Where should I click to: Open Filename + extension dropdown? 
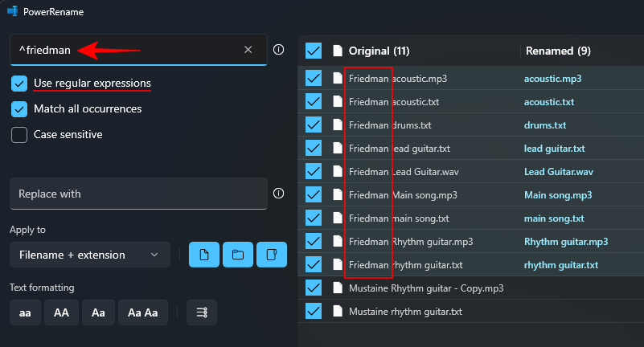[90, 255]
